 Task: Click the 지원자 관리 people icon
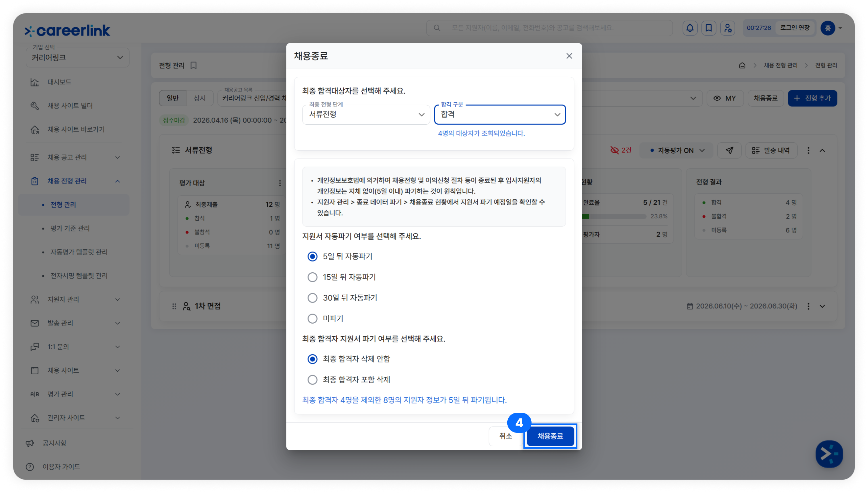coord(35,299)
